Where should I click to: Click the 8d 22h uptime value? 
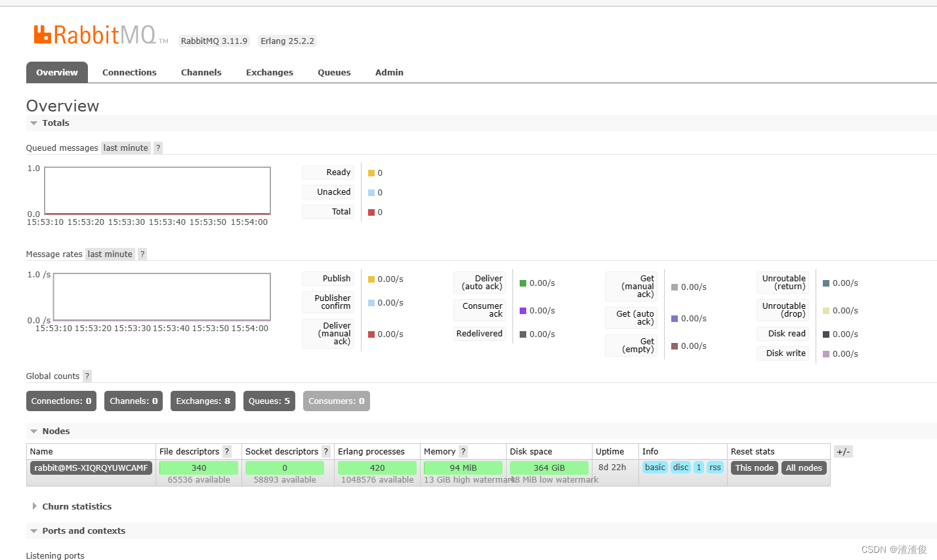(612, 468)
